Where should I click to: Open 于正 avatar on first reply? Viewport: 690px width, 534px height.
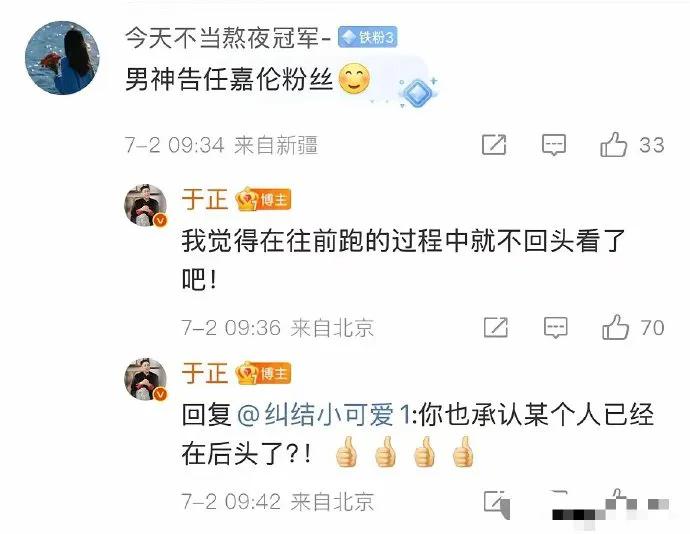146,206
